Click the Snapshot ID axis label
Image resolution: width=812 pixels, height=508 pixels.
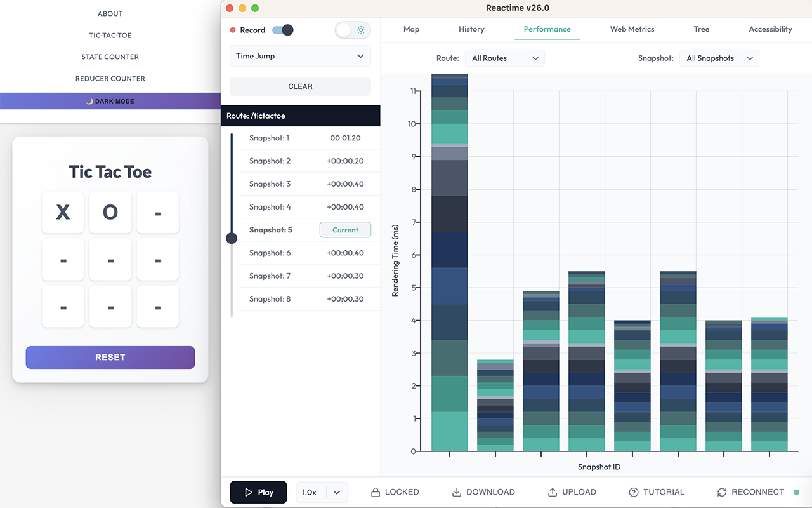pos(599,467)
